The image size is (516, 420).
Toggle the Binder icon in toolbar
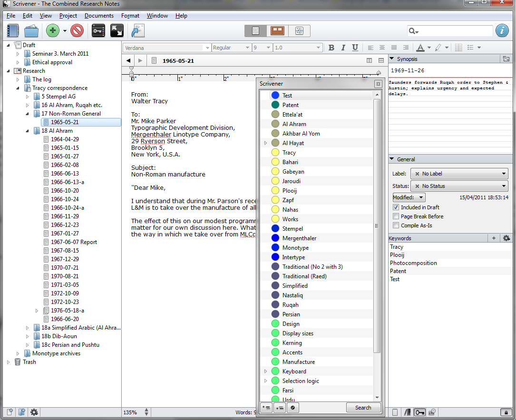coord(13,31)
